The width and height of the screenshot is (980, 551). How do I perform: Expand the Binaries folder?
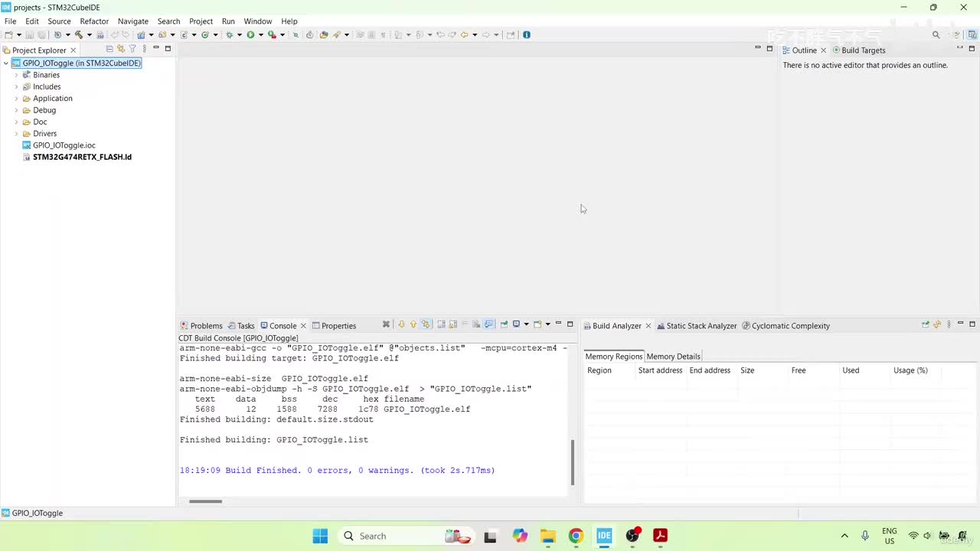point(16,75)
